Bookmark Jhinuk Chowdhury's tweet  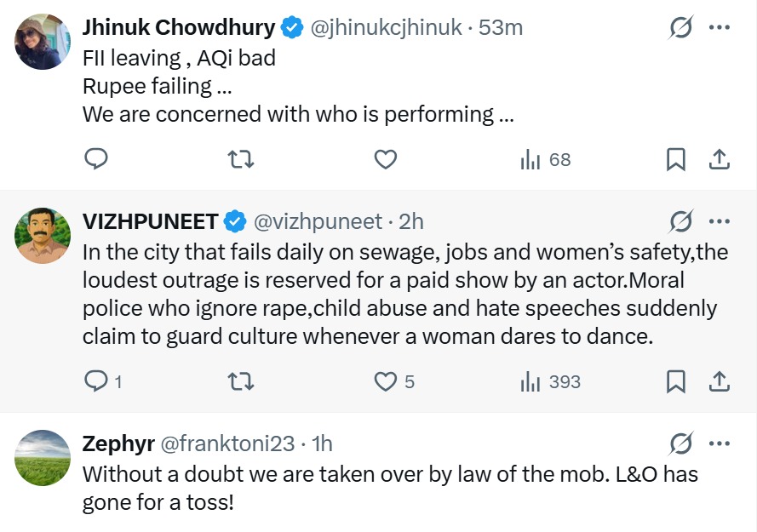point(675,159)
